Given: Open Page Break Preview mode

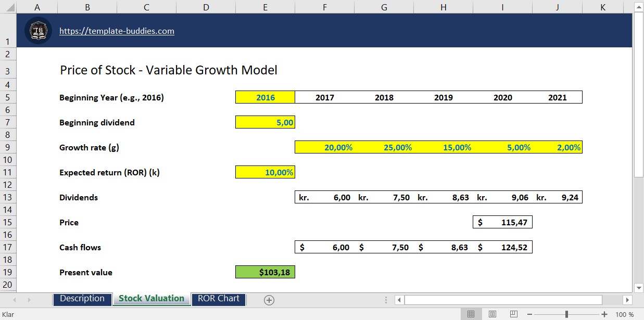Looking at the screenshot, I should (x=513, y=313).
